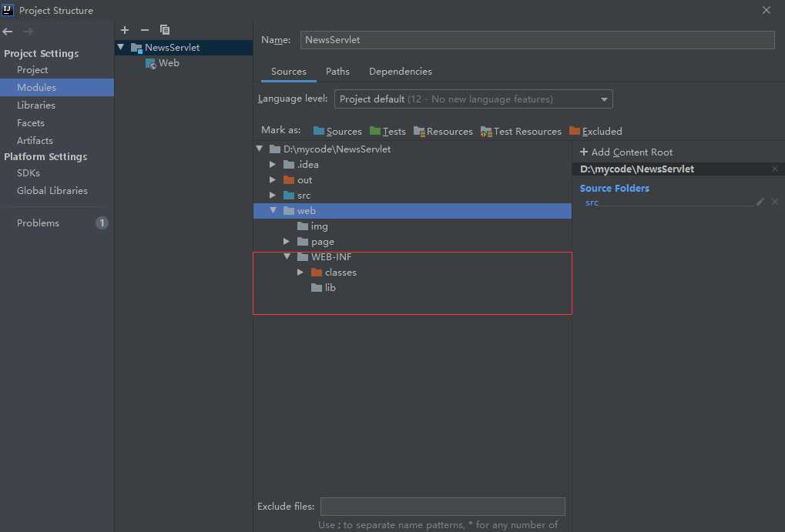Mark folder as Test Resources

521,131
